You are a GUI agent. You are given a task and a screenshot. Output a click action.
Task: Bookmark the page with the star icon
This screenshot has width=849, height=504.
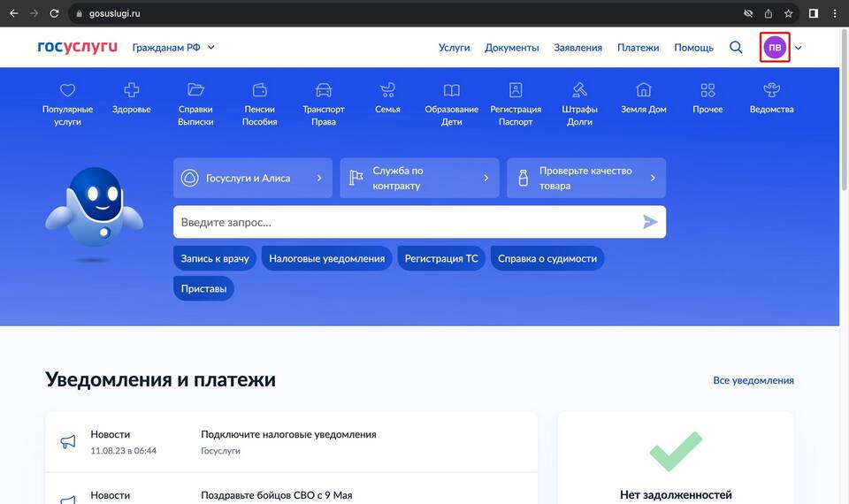click(x=788, y=13)
